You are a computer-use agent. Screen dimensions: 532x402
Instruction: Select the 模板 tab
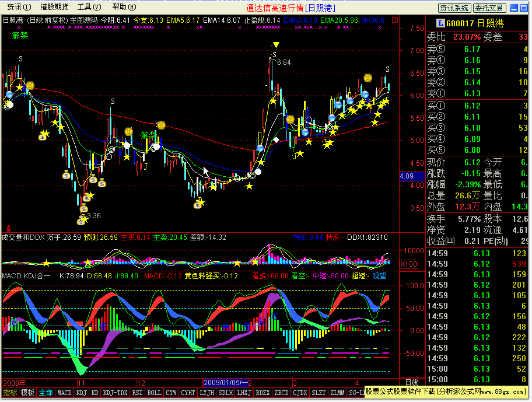tap(27, 393)
